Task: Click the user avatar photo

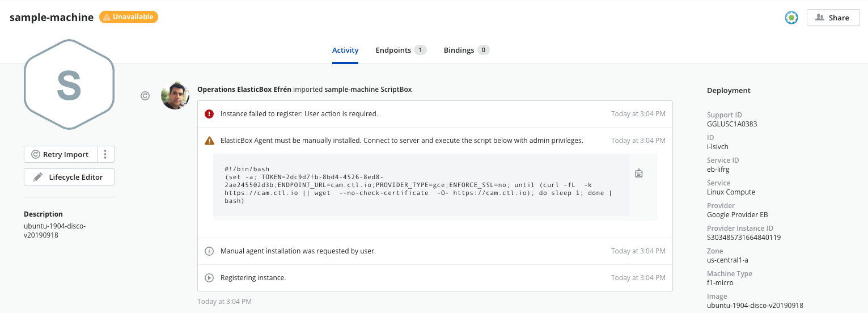Action: (175, 95)
